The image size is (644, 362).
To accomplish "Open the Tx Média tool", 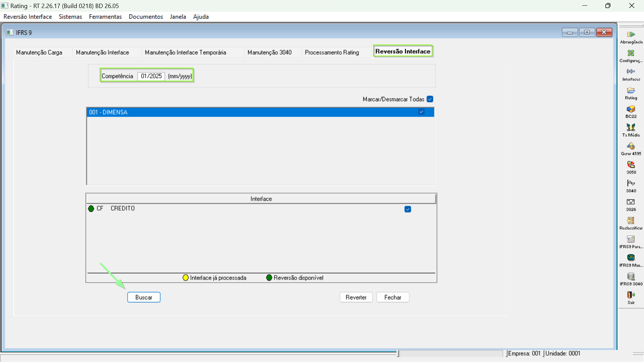I will click(x=631, y=128).
